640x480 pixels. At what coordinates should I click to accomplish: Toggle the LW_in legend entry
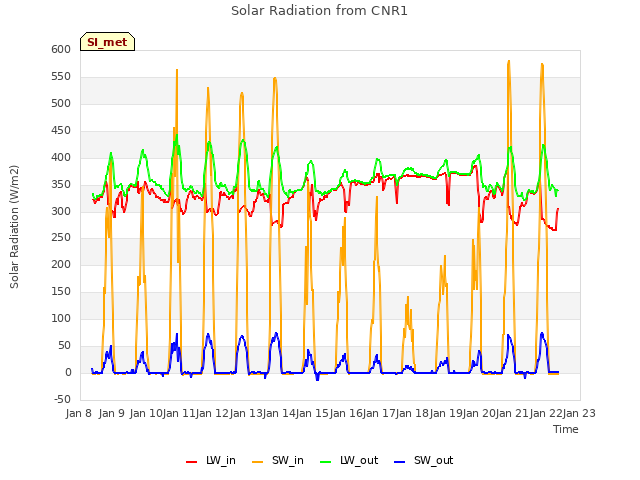[211, 460]
